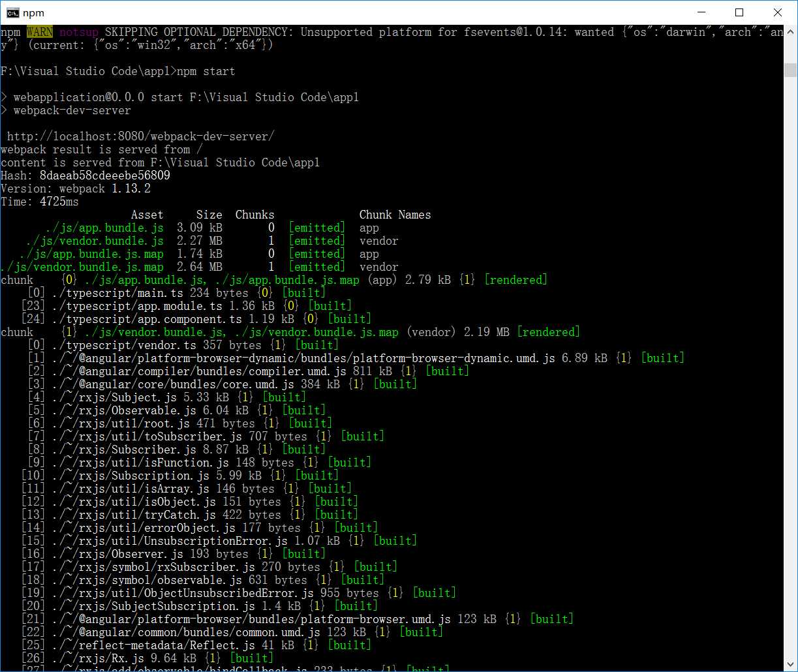This screenshot has width=798, height=672.
Task: Click the rxjs/Observable.js line
Action: [176, 410]
